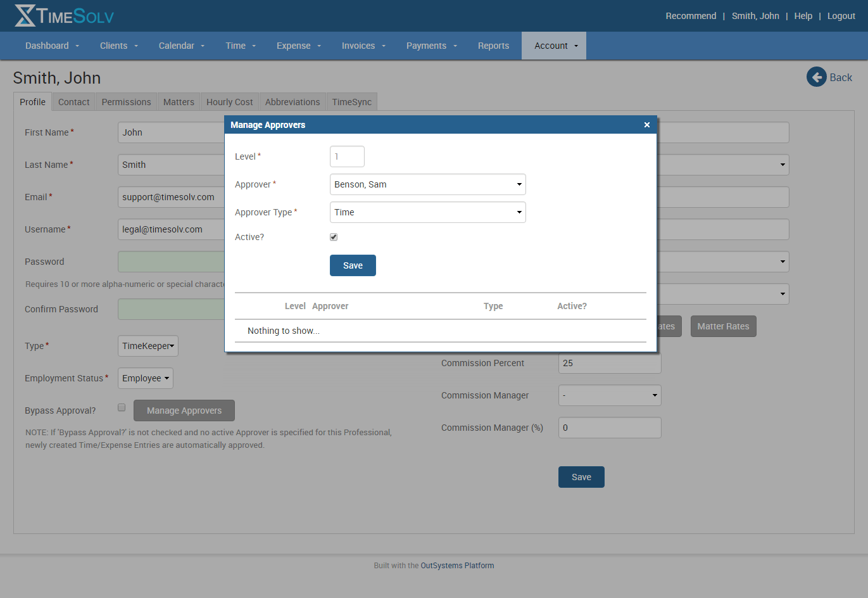Click the TimeSolv logo
The width and height of the screenshot is (868, 598).
point(63,15)
